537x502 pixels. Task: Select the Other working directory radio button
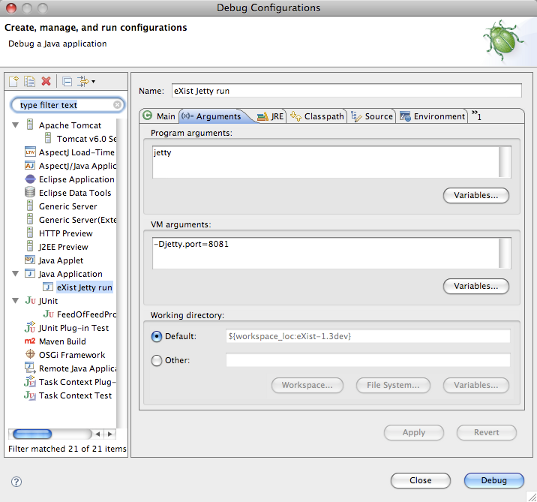point(157,360)
